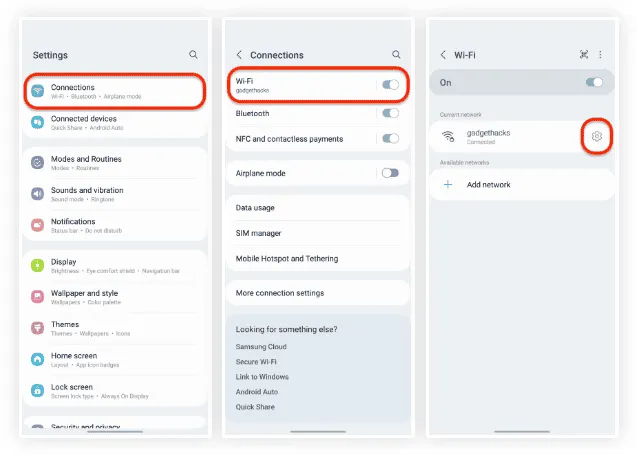Tap the Notifications icon in Settings
Viewport: 637px width, 455px height.
pos(38,225)
